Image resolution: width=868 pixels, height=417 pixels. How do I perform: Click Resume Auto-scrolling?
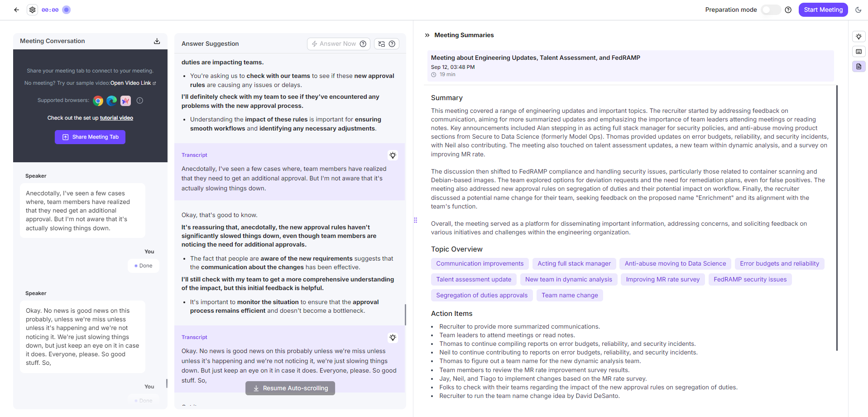click(x=290, y=388)
